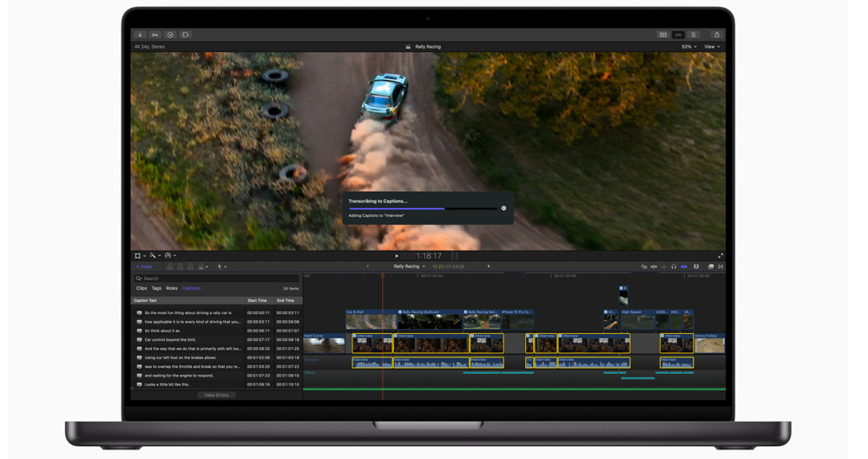This screenshot has width=868, height=459.
Task: Go back in timeline history
Action: (367, 266)
